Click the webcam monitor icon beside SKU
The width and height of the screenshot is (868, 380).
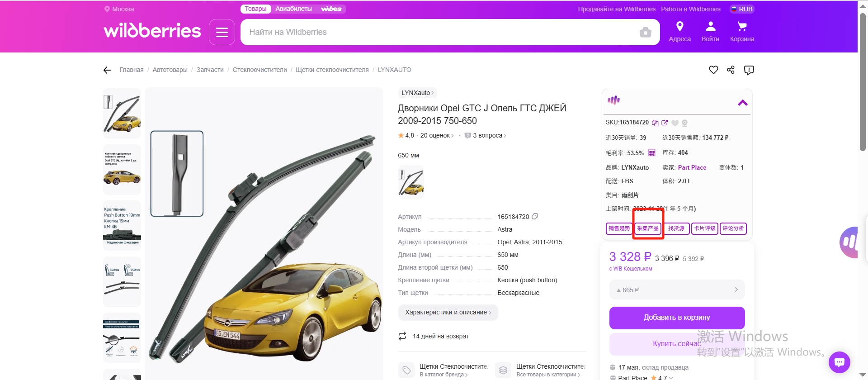pyautogui.click(x=685, y=123)
